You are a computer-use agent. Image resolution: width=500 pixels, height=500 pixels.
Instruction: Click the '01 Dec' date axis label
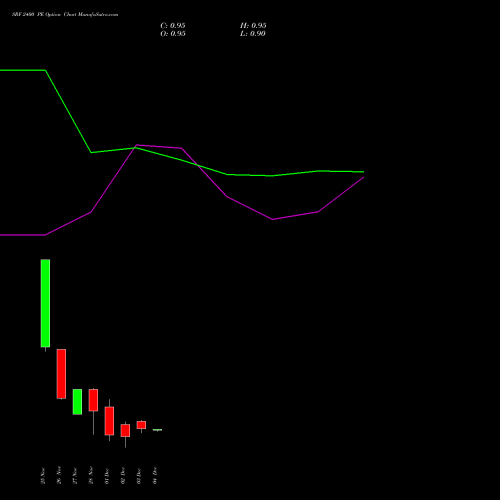click(x=107, y=476)
